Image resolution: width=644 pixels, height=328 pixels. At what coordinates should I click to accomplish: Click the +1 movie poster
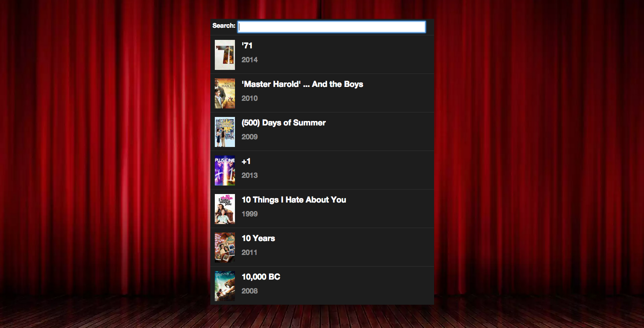point(225,170)
